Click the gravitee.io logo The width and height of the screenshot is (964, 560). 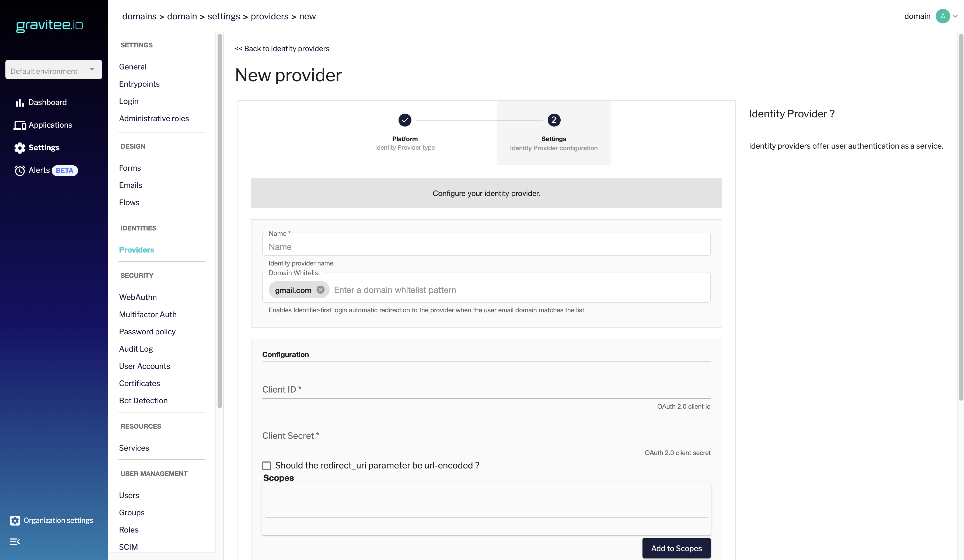pyautogui.click(x=49, y=25)
